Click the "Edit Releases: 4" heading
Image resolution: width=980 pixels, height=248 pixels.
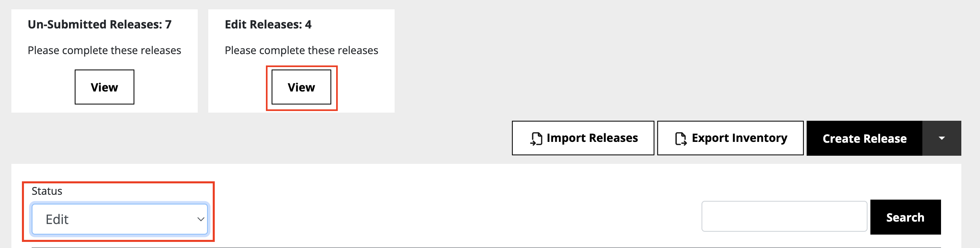pos(268,24)
